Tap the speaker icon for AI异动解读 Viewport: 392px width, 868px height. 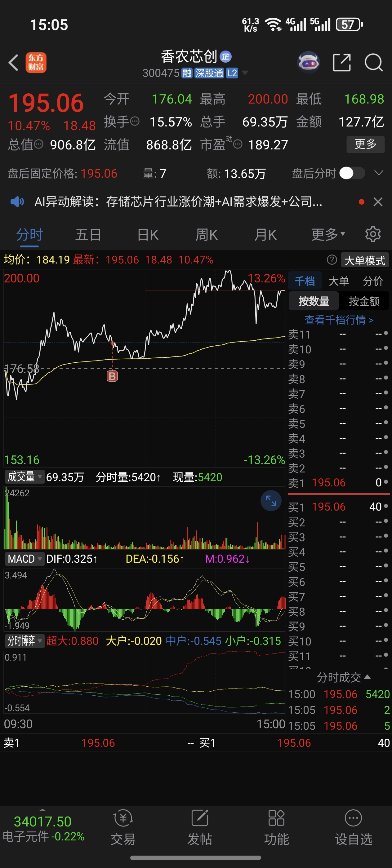click(17, 202)
